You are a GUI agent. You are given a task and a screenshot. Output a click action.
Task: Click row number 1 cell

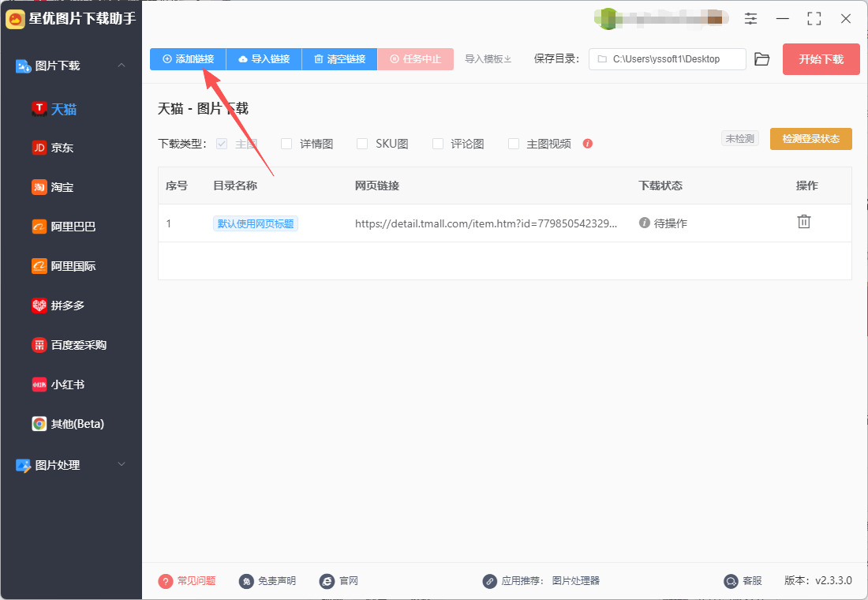click(169, 223)
